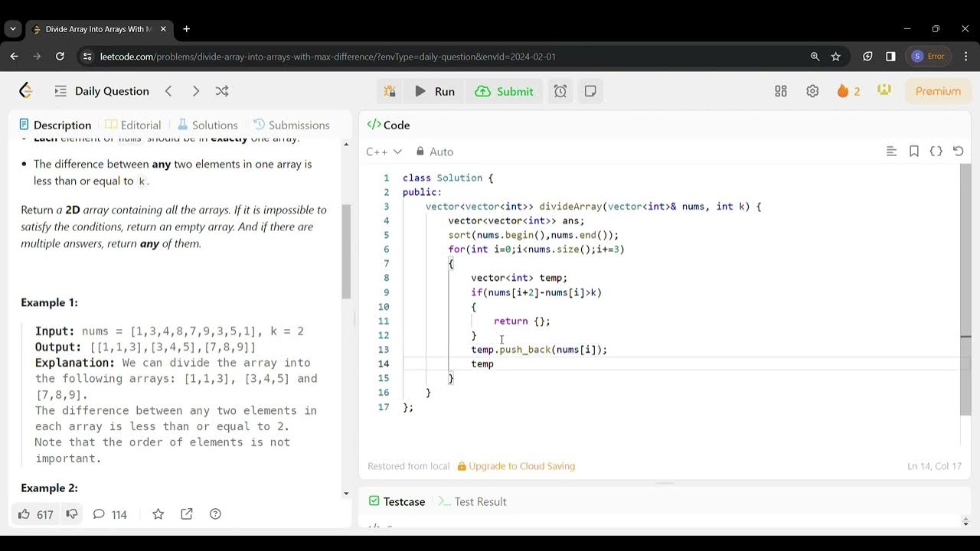This screenshot has height=551, width=980.
Task: Open the browser zoom magnifier icon
Action: [815, 56]
